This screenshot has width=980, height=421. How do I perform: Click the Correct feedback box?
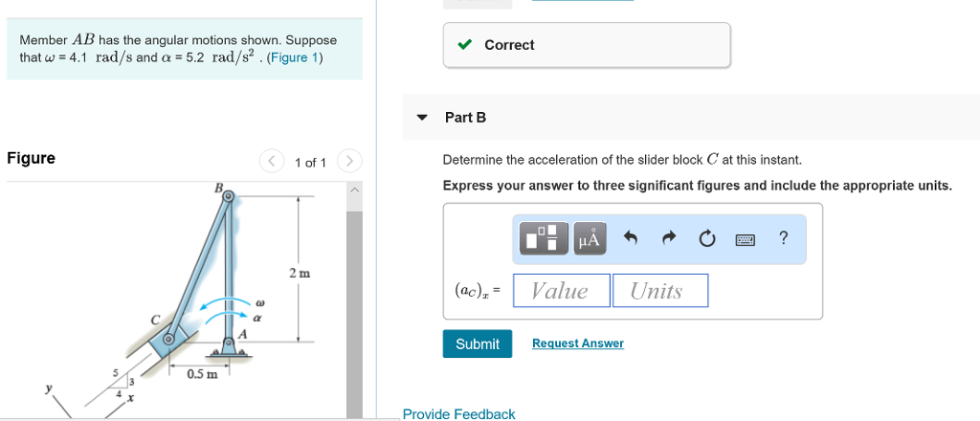pos(587,45)
